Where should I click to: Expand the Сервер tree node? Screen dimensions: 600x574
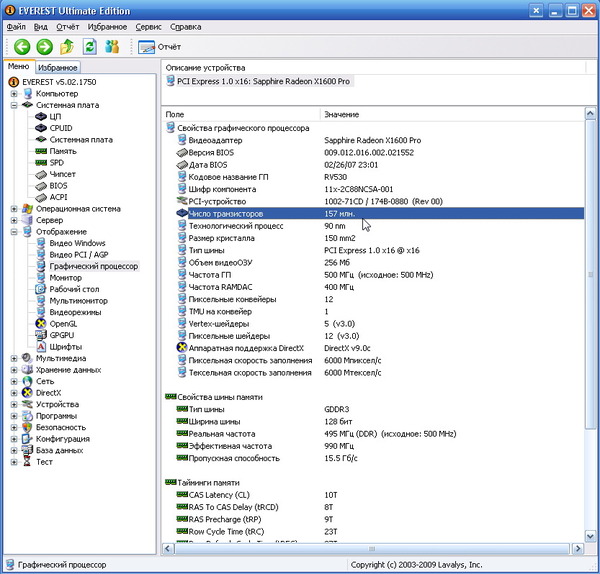[14, 220]
